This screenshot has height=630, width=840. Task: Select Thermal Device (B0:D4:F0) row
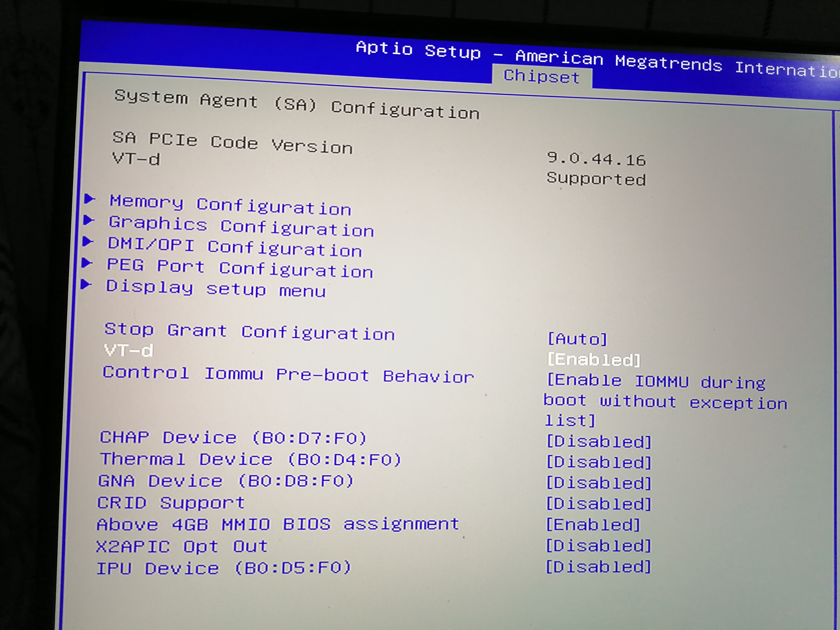coord(250,459)
